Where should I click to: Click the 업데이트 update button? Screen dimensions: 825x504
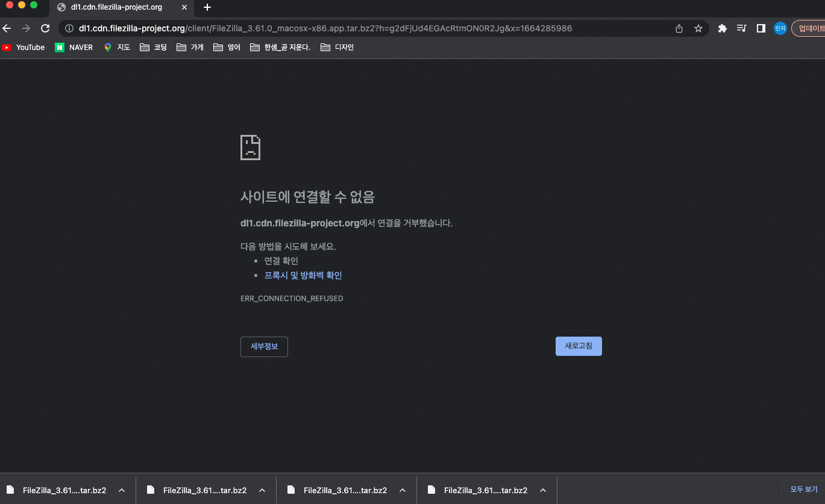[x=809, y=28]
